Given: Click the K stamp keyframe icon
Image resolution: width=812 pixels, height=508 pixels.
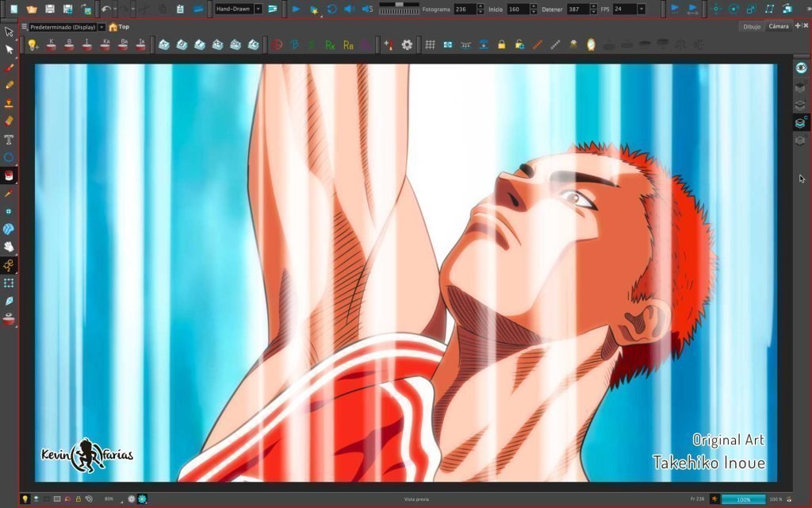Looking at the screenshot, I should [51, 45].
